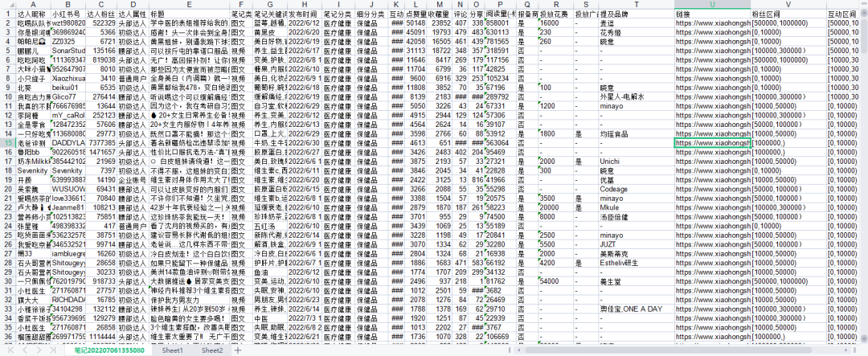Image resolution: width=868 pixels, height=356 pixels.
Task: Click brand cell 外星人-电解水
Action: (636, 96)
